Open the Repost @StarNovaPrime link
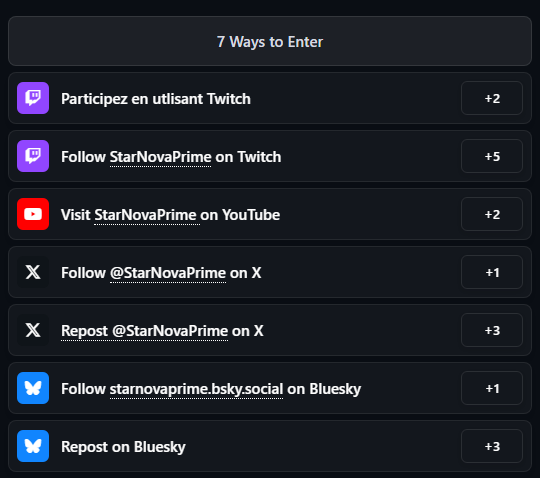Screen dimensions: 540x478 point(144,331)
